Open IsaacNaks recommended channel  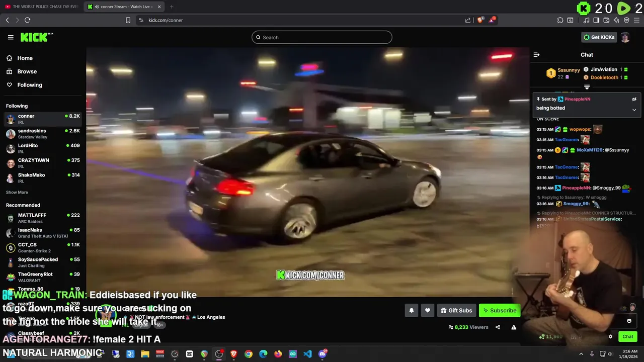point(43,233)
